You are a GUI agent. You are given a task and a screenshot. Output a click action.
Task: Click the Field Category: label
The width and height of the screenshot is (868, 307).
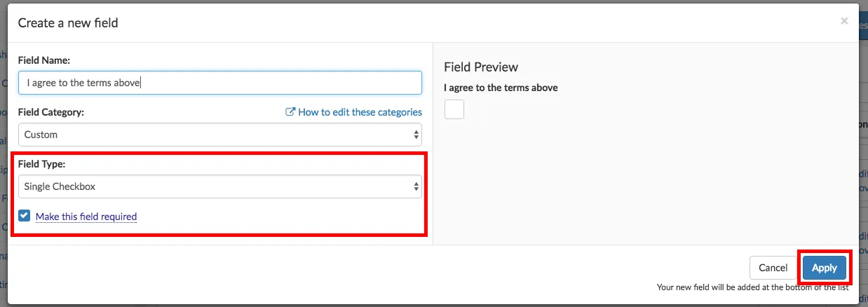click(x=51, y=112)
